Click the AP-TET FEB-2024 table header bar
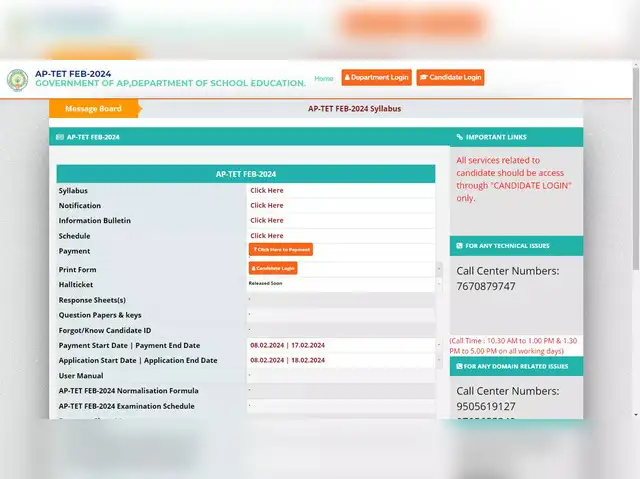This screenshot has height=479, width=640. point(245,174)
